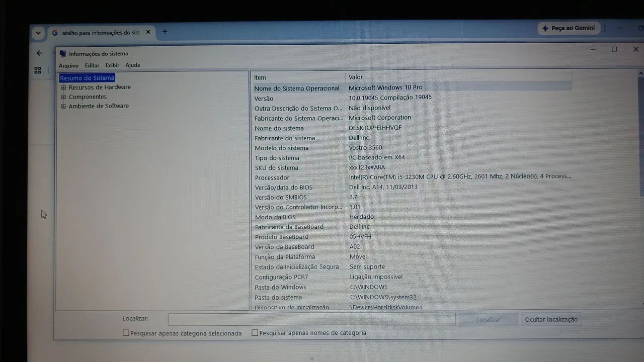
Task: Select the Versão row
Action: 412,98
